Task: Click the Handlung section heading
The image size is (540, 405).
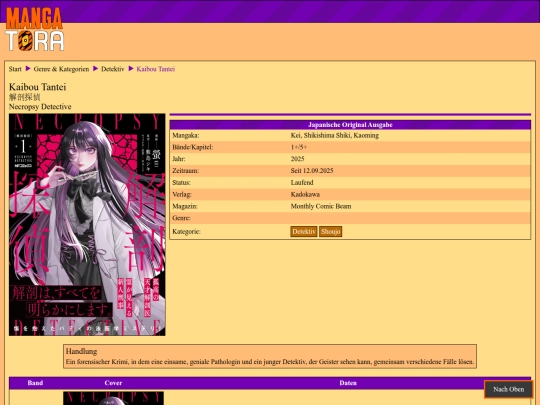Action: [x=81, y=352]
